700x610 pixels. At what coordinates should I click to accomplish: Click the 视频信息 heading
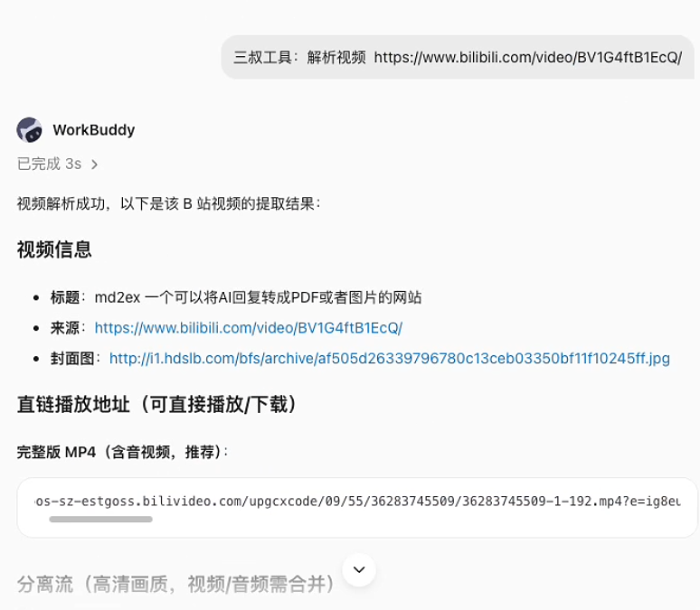point(54,249)
